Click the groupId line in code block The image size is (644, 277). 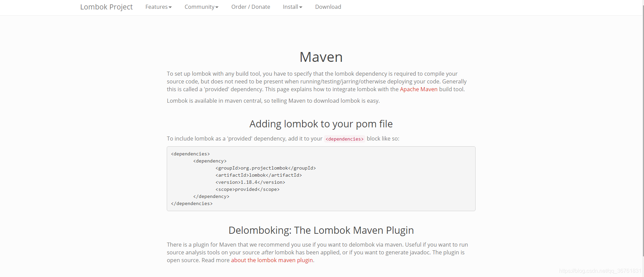[266, 168]
